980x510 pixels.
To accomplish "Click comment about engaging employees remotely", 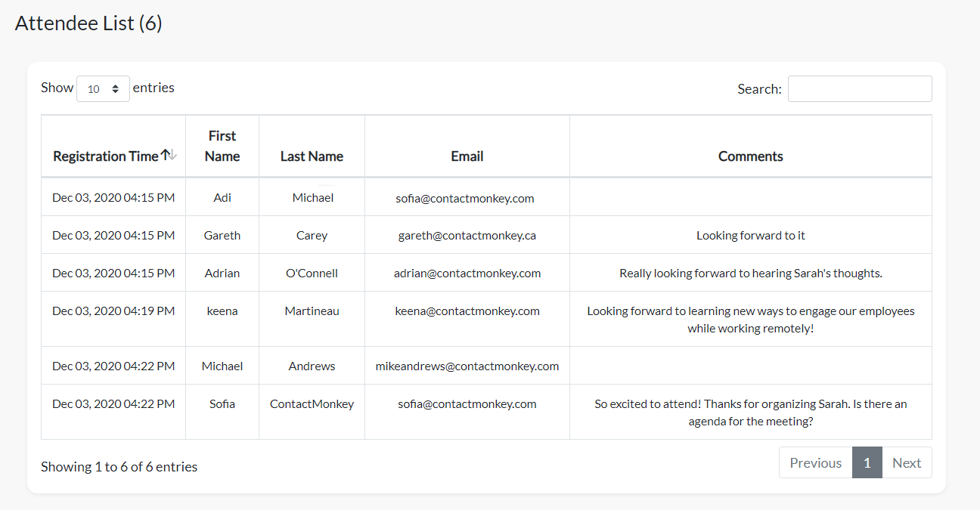I will point(751,320).
